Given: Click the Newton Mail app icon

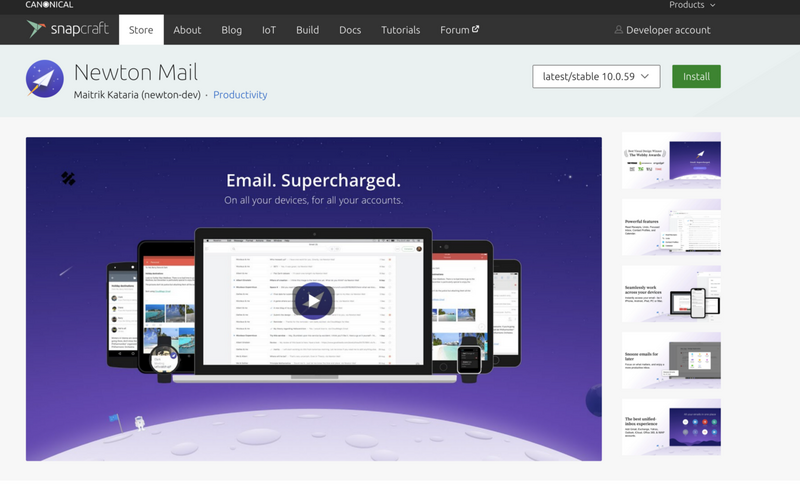Looking at the screenshot, I should (45, 79).
